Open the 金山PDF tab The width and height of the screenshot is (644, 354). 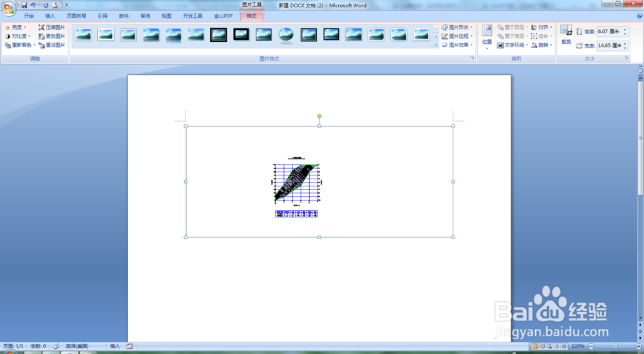(223, 16)
